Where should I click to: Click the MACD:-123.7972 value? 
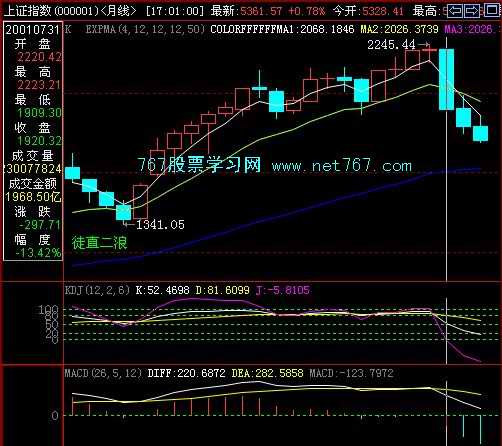pos(351,373)
